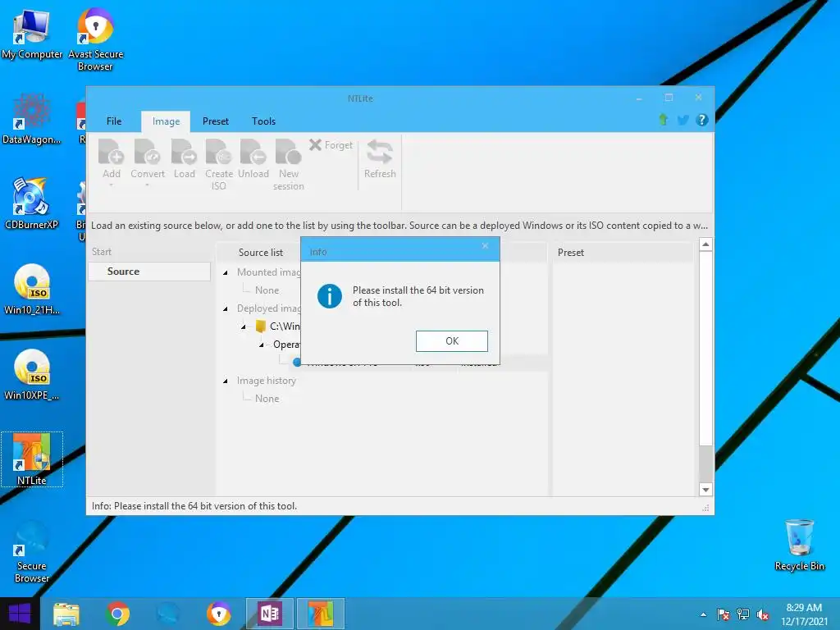Collapse the Mounted images tree node

coord(226,272)
